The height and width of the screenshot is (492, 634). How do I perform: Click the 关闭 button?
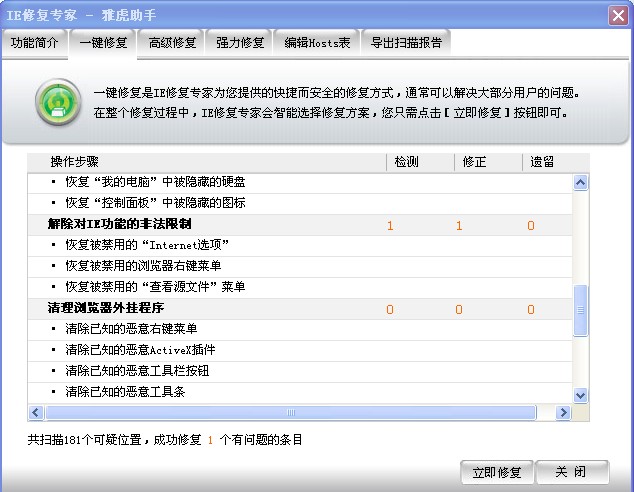(572, 472)
